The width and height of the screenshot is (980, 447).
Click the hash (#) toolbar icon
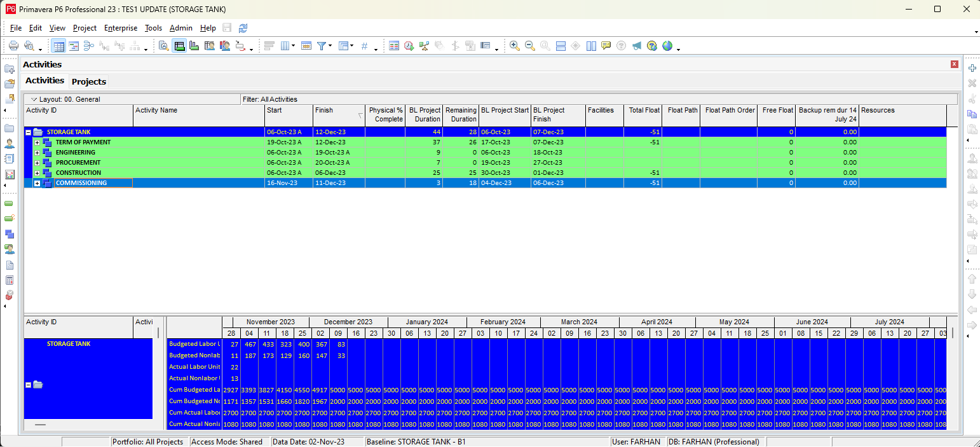364,46
